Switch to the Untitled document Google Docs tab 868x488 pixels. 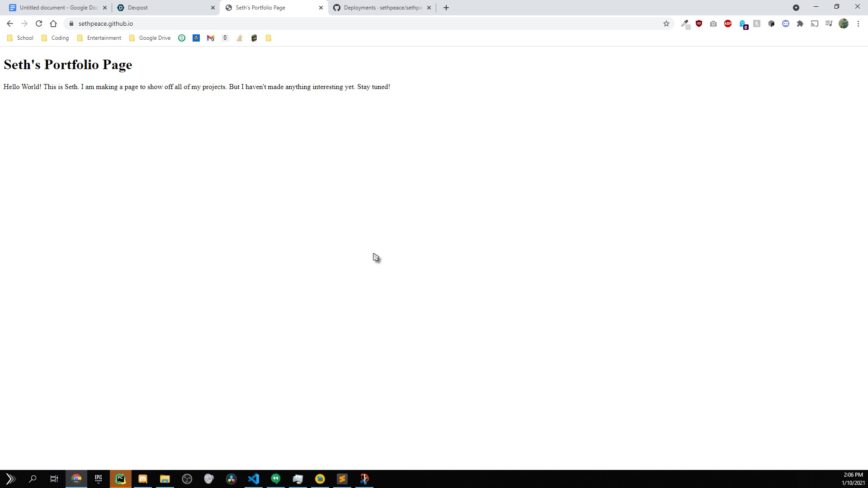(54, 8)
